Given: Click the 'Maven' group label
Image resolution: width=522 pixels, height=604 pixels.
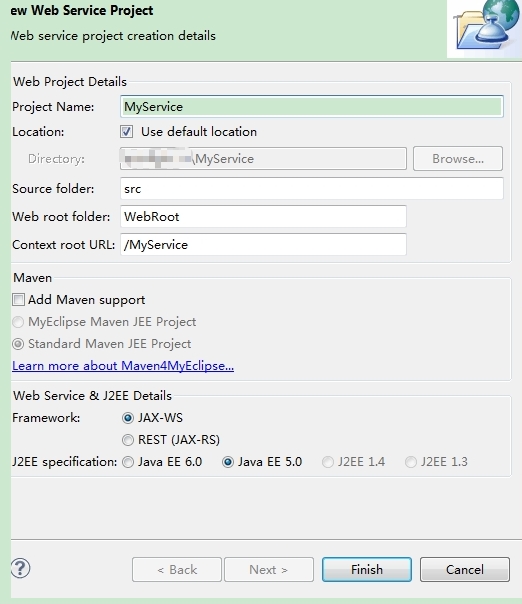Looking at the screenshot, I should [x=32, y=278].
